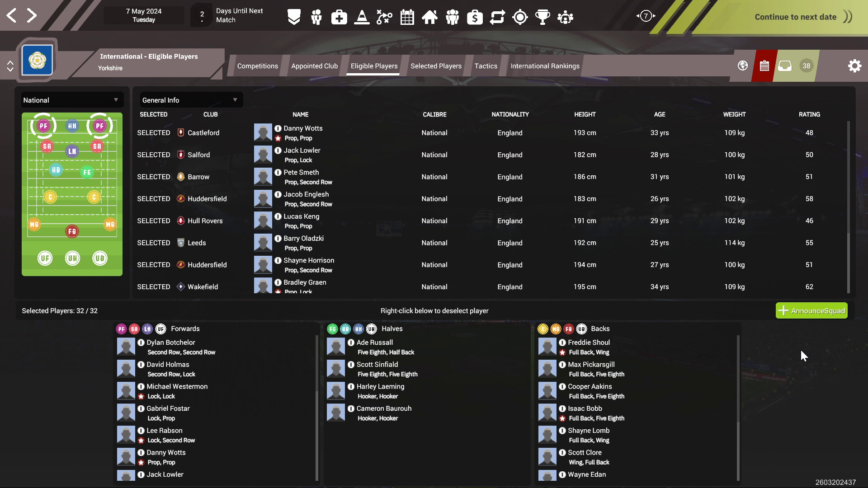The image size is (868, 488).
Task: Open the medical kit injuries icon
Action: [x=339, y=17]
